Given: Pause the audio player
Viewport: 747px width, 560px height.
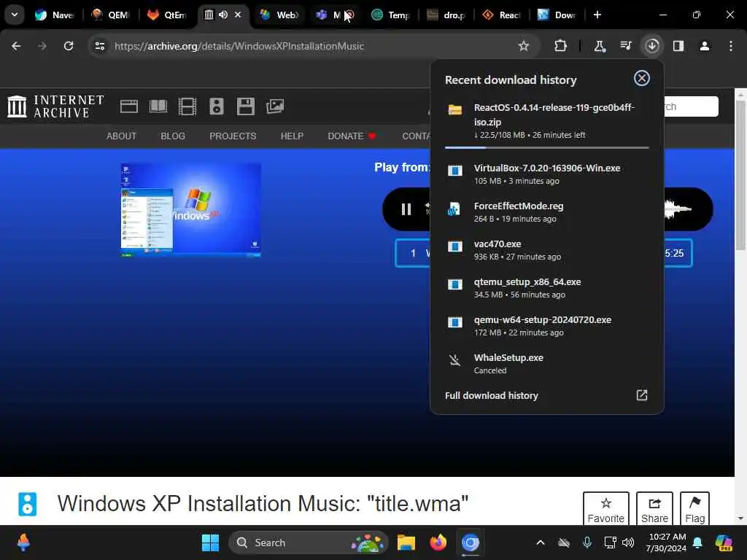Looking at the screenshot, I should pos(406,209).
